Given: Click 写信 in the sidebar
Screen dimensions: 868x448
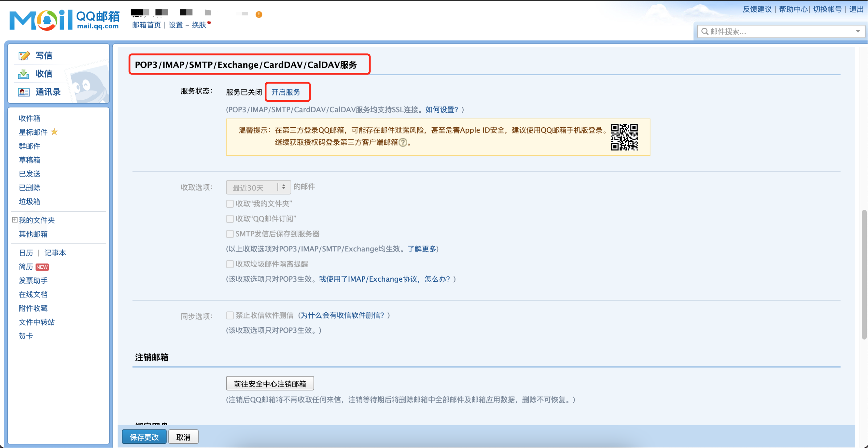Looking at the screenshot, I should pos(44,55).
